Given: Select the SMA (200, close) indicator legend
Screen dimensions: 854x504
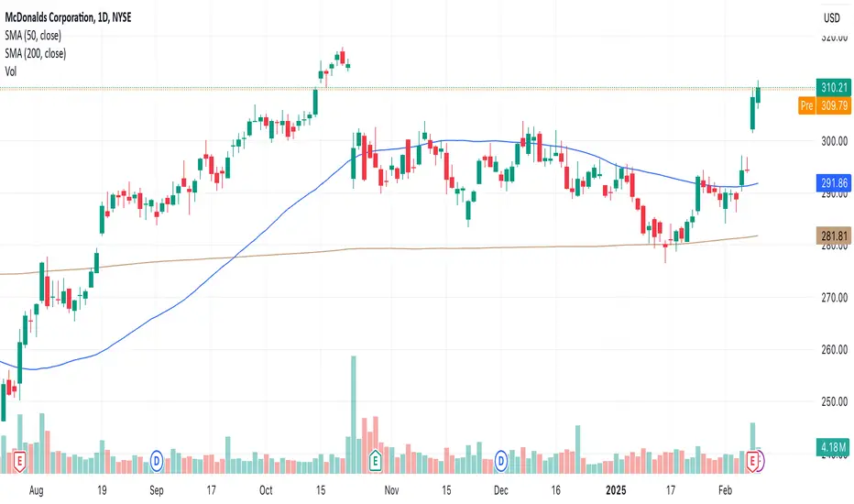Looking at the screenshot, I should [x=36, y=53].
